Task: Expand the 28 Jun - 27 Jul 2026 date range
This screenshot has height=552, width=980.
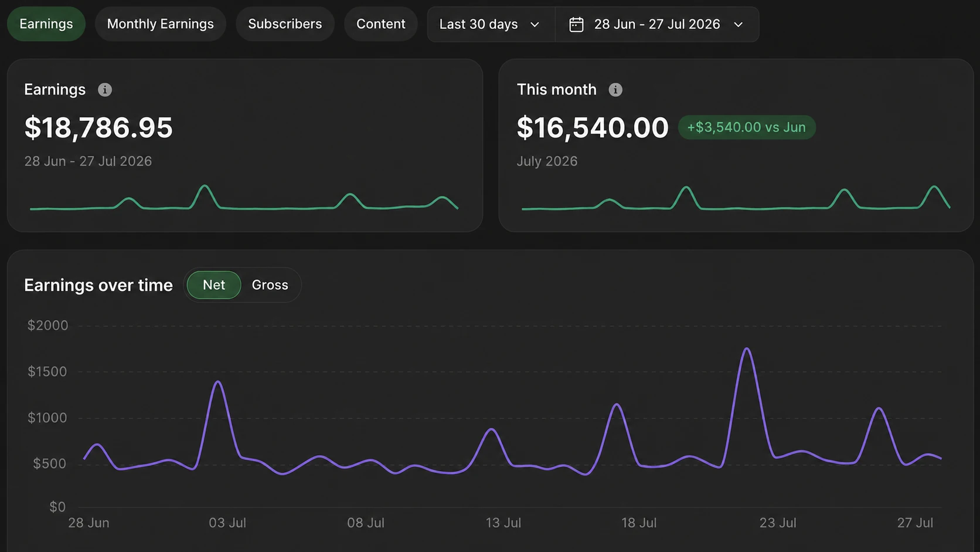Action: (x=657, y=25)
